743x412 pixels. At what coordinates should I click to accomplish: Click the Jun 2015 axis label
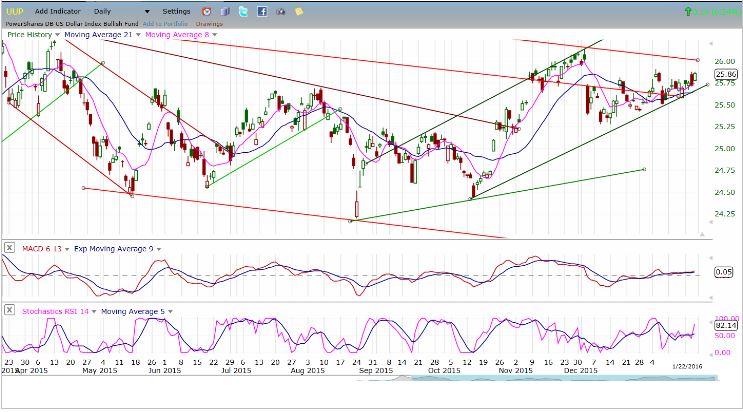(164, 370)
